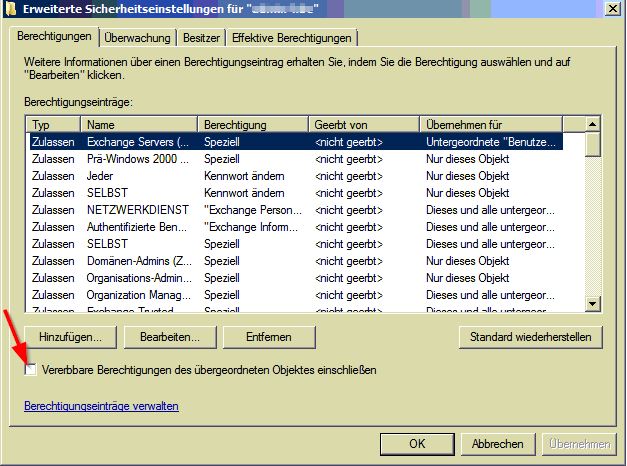Screen dimensions: 627x466
Task: Switch to the Überwachung tab
Action: click(x=137, y=38)
